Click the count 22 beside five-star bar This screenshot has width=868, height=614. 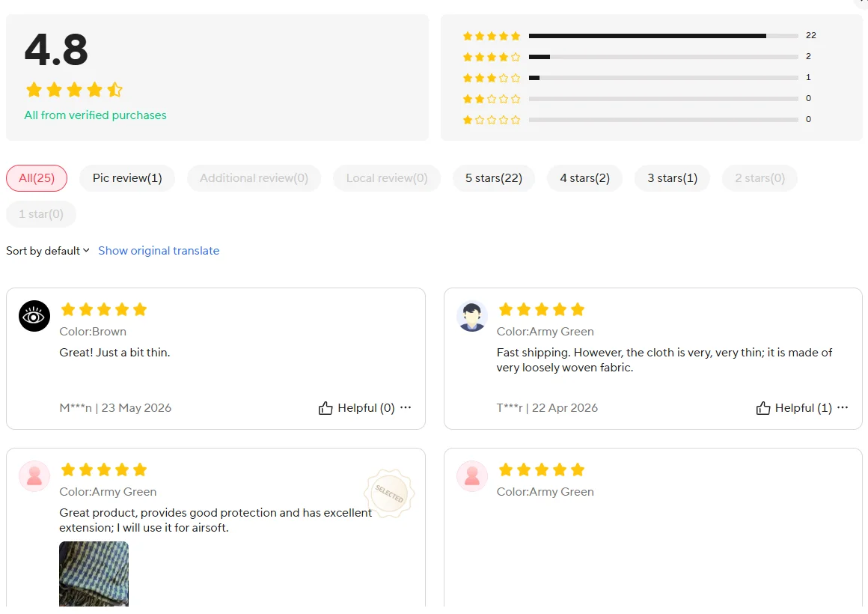[x=811, y=35]
